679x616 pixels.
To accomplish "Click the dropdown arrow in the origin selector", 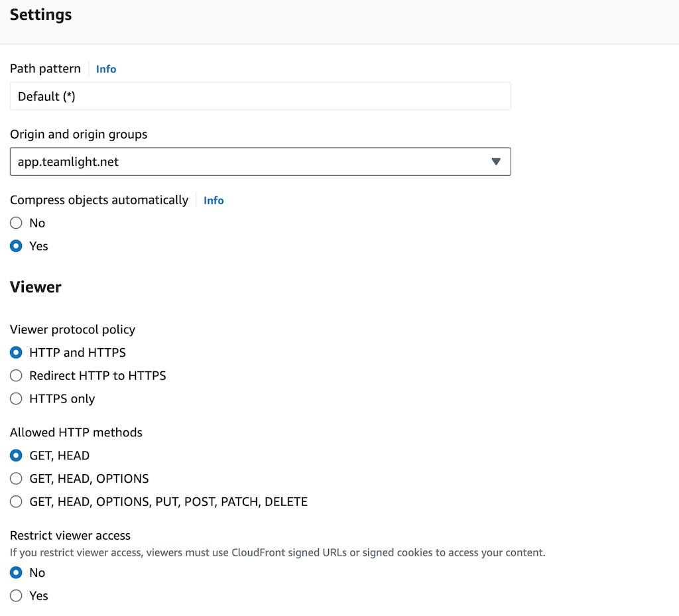I will pyautogui.click(x=495, y=162).
